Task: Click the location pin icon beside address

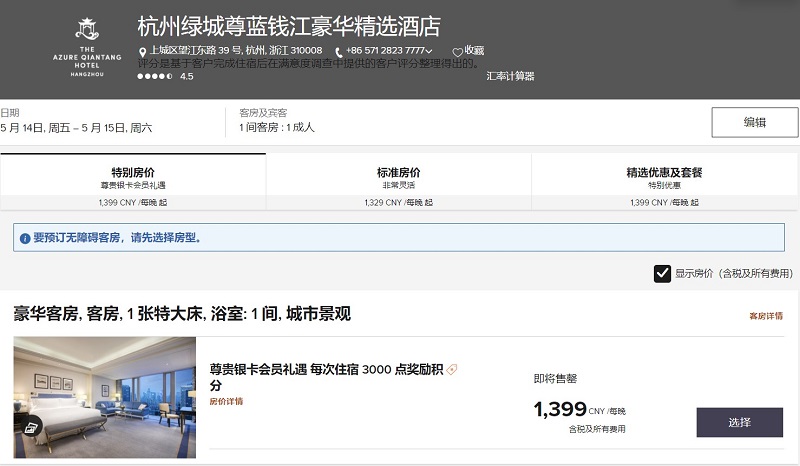Action: [142, 52]
